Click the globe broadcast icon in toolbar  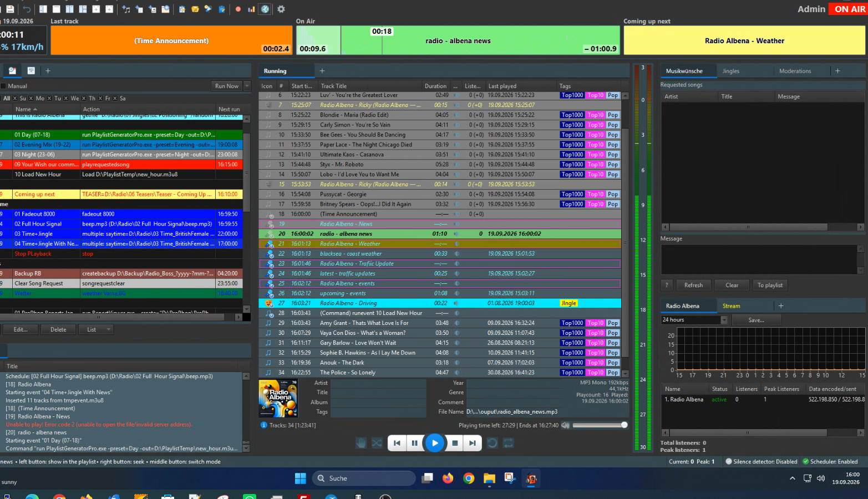(265, 9)
